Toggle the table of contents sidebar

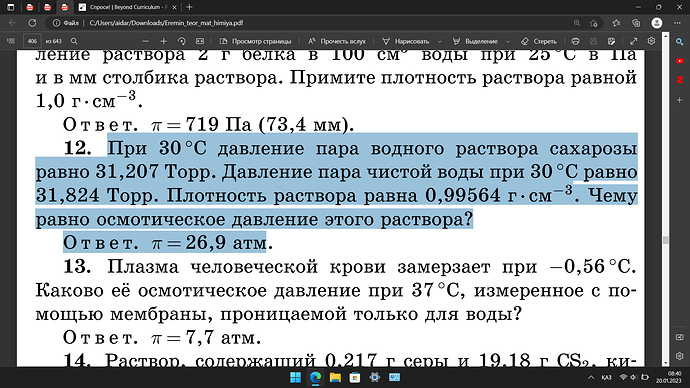point(11,41)
